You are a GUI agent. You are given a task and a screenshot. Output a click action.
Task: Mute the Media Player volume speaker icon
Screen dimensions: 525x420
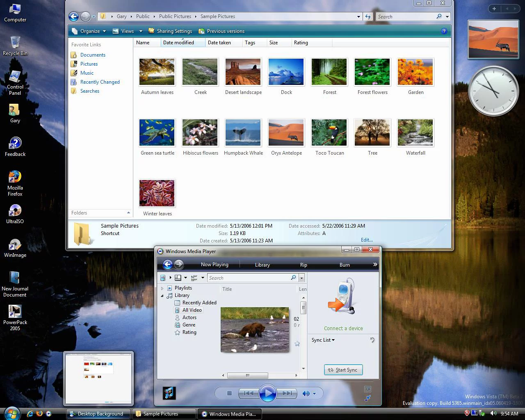tap(306, 393)
